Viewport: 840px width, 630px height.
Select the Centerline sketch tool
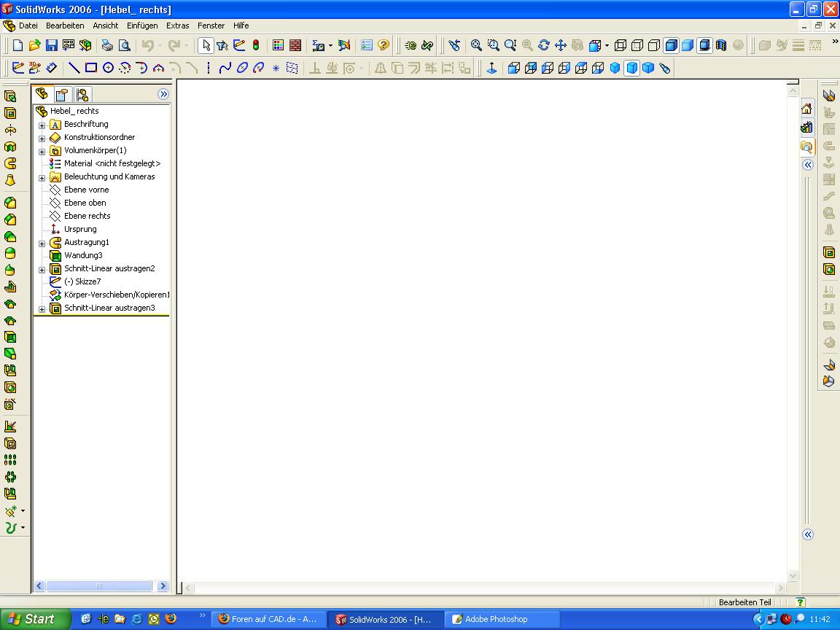click(209, 68)
